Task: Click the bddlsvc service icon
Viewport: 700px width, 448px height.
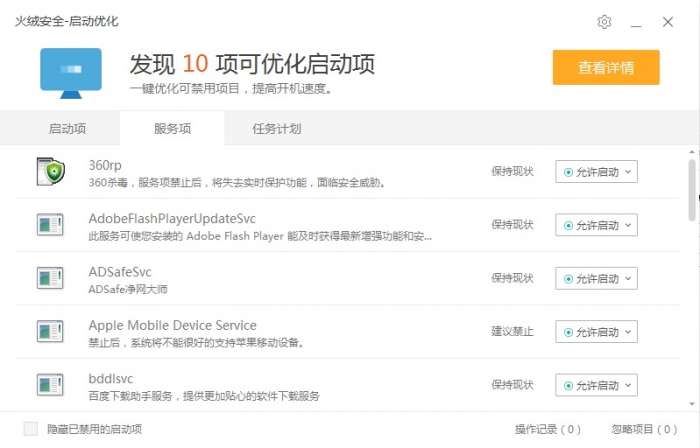Action: [x=50, y=385]
